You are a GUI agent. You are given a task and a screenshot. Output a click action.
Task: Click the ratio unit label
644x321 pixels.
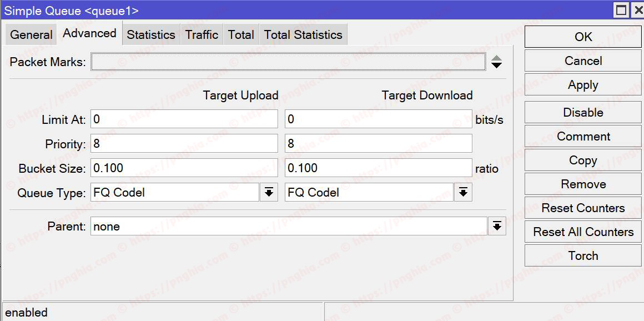[487, 169]
